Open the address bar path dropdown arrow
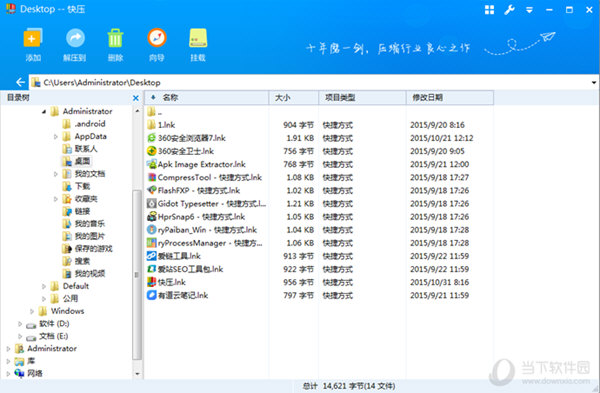 [594, 82]
